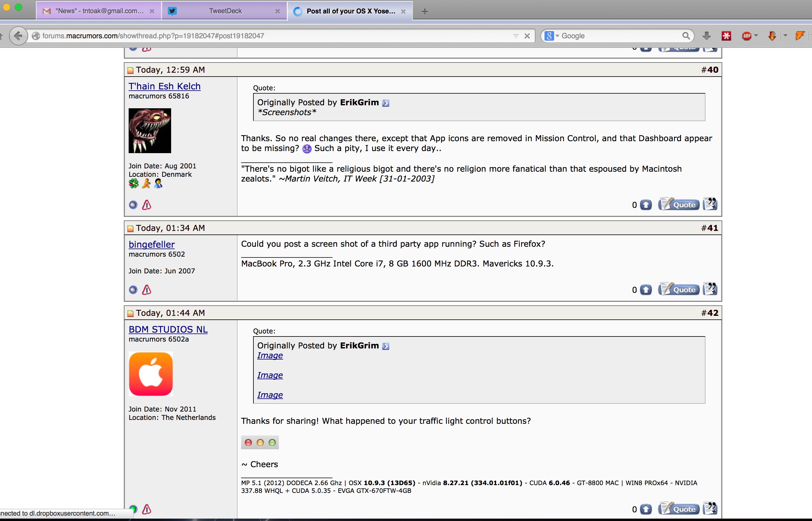The width and height of the screenshot is (812, 521).
Task: Report bingefeller's post with warning triangle
Action: [147, 290]
